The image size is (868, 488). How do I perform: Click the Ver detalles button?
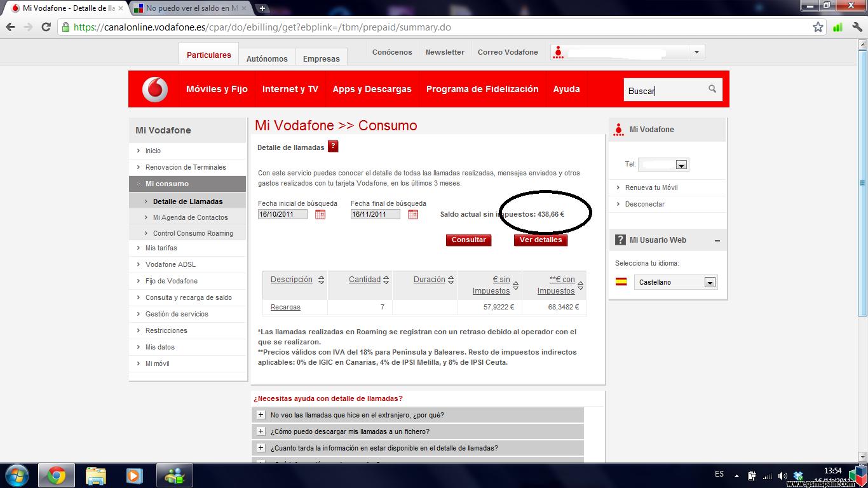coord(541,240)
